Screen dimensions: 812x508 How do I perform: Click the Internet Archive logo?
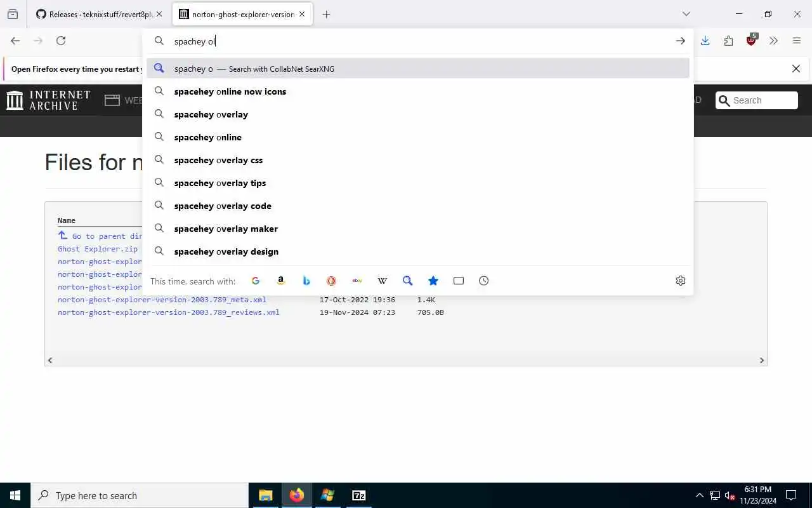[x=48, y=100]
